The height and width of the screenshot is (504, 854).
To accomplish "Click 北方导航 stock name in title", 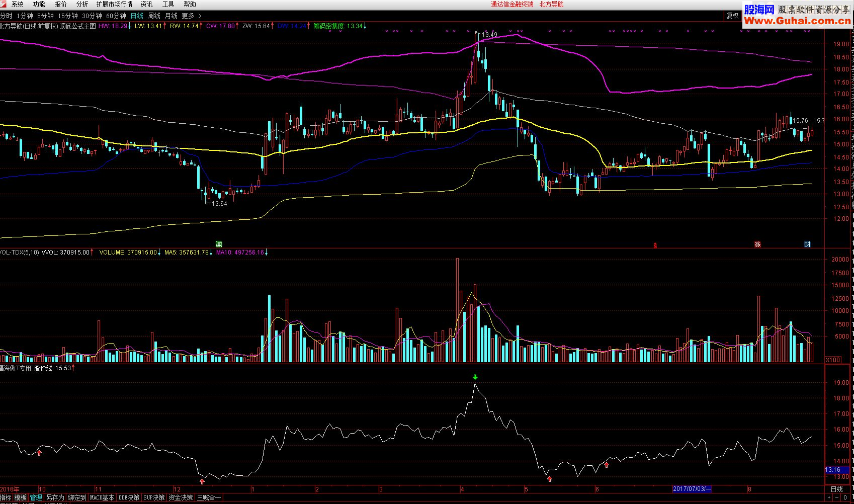I will coord(551,4).
